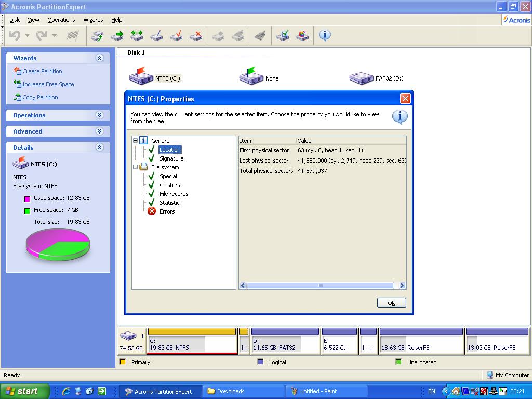Collapse the File system tree node
The height and width of the screenshot is (399, 532).
(x=136, y=167)
